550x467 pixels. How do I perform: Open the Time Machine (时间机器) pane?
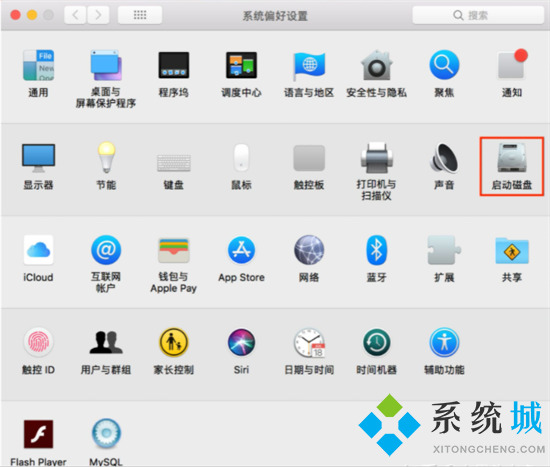[376, 351]
